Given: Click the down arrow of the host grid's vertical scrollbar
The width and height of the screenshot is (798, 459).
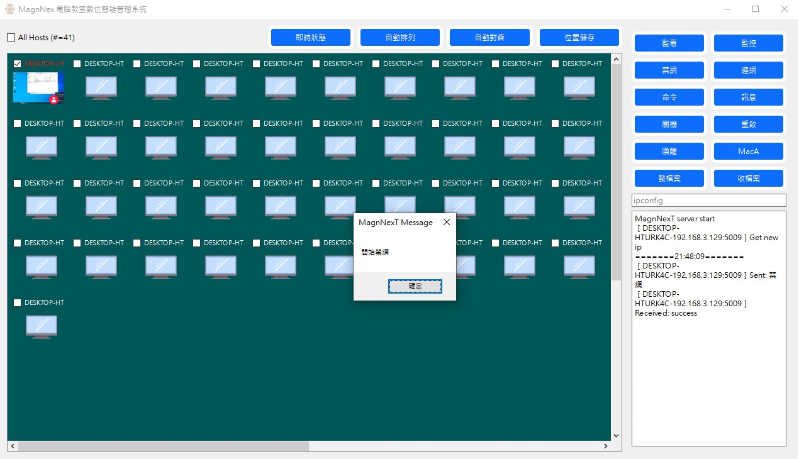Looking at the screenshot, I should [616, 434].
